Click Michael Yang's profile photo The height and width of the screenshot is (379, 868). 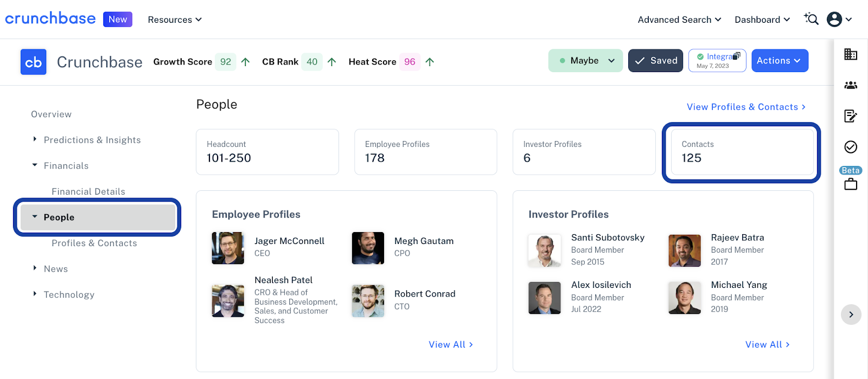point(685,298)
